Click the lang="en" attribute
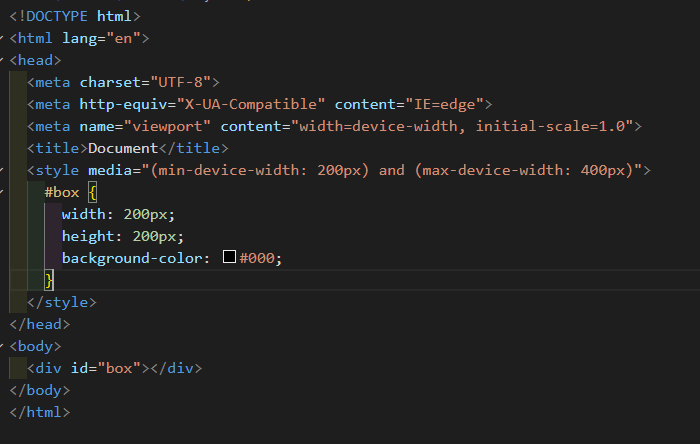 point(101,38)
